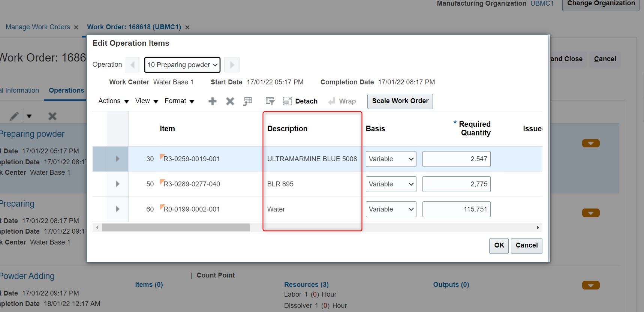Screen dimensions: 644x312
Task: Open the Outputs (0) link
Action: (x=451, y=285)
